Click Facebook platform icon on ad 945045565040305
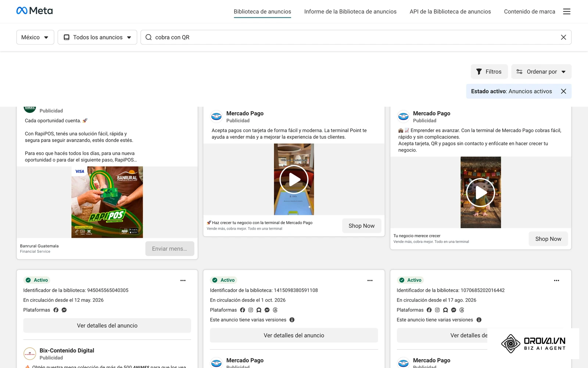The width and height of the screenshot is (588, 368). click(x=56, y=310)
